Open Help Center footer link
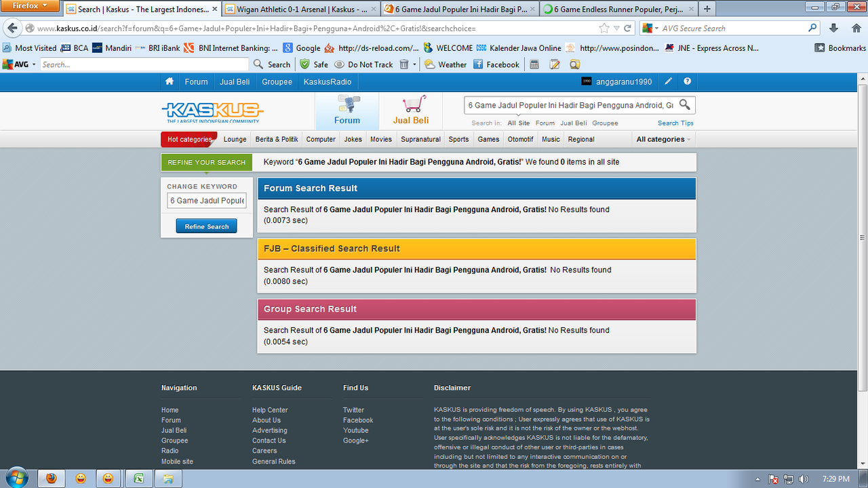Viewport: 868px width, 488px height. [270, 410]
